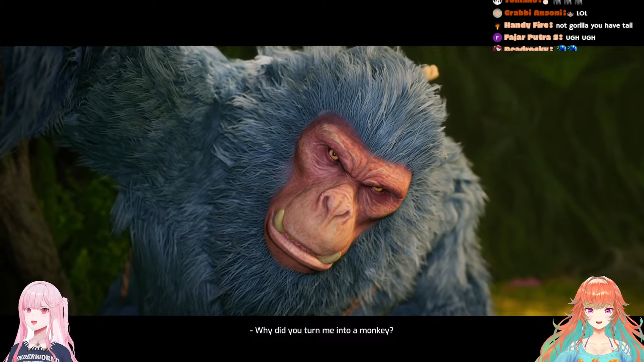Click the 'UGH UGH' chat message
This screenshot has width=644, height=362.
pos(580,38)
